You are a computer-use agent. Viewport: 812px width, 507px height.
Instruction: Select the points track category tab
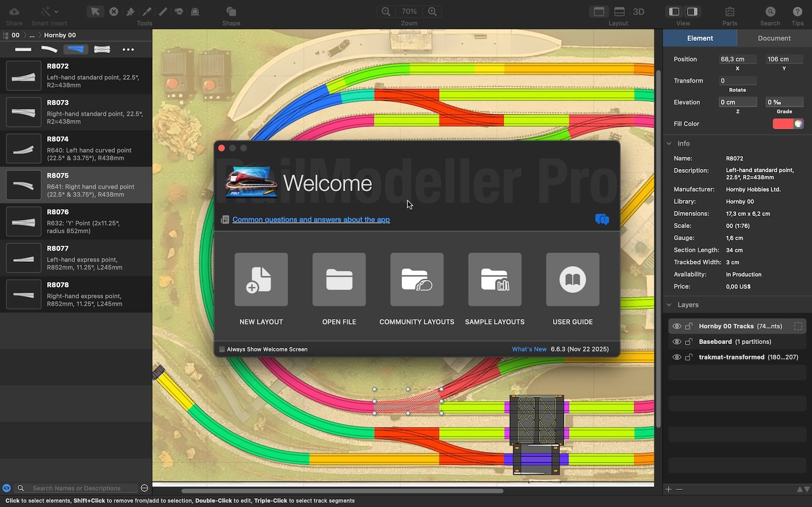(x=76, y=49)
